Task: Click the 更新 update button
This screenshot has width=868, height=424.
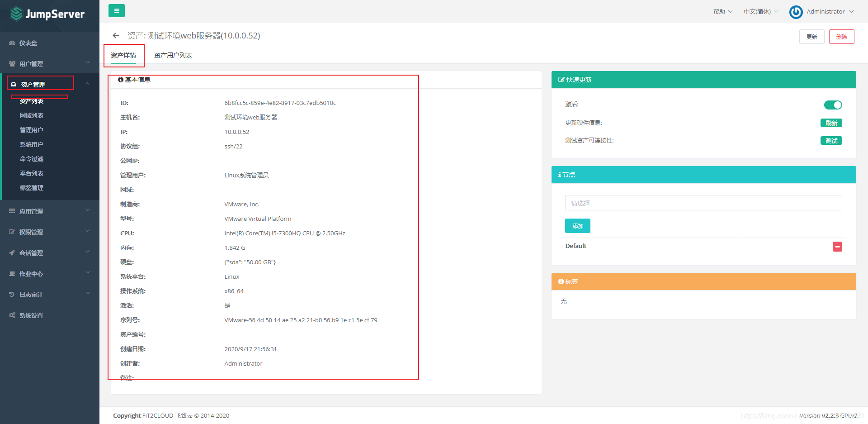Action: pyautogui.click(x=812, y=37)
